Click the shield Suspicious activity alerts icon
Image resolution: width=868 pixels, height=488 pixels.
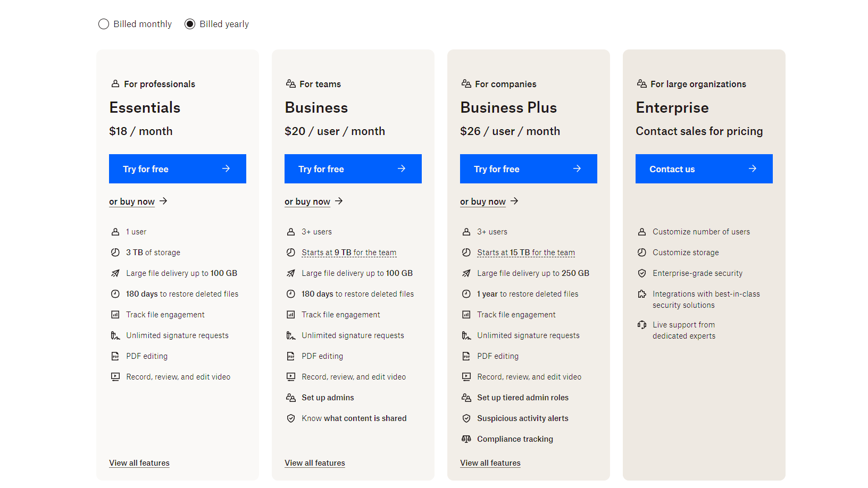(x=466, y=418)
